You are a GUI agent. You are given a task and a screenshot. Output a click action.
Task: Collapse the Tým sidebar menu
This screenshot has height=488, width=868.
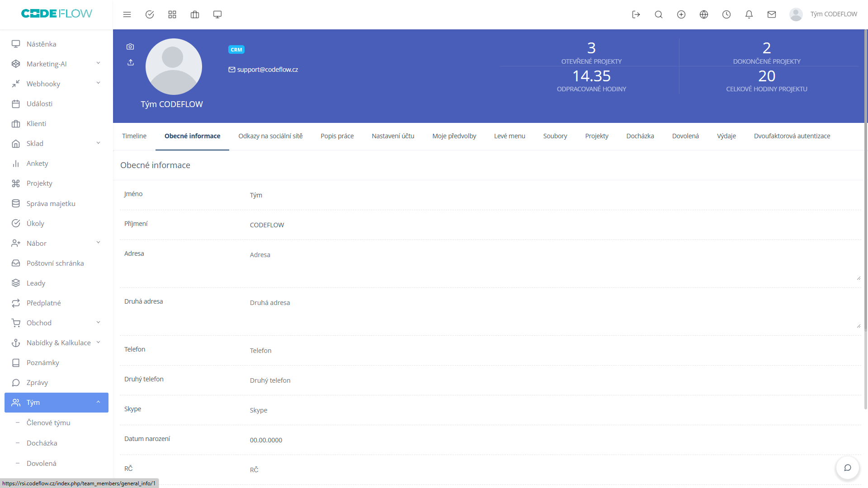[x=57, y=402]
